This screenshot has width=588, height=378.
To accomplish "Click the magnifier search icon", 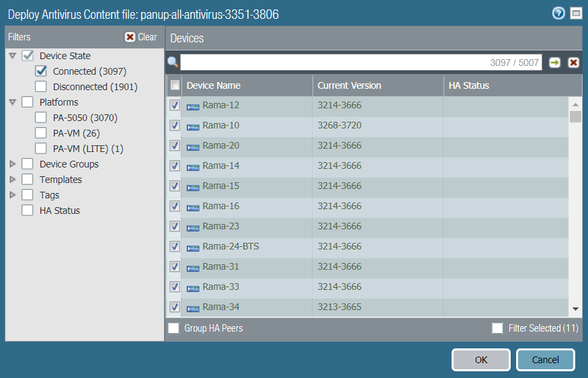I will click(x=173, y=63).
